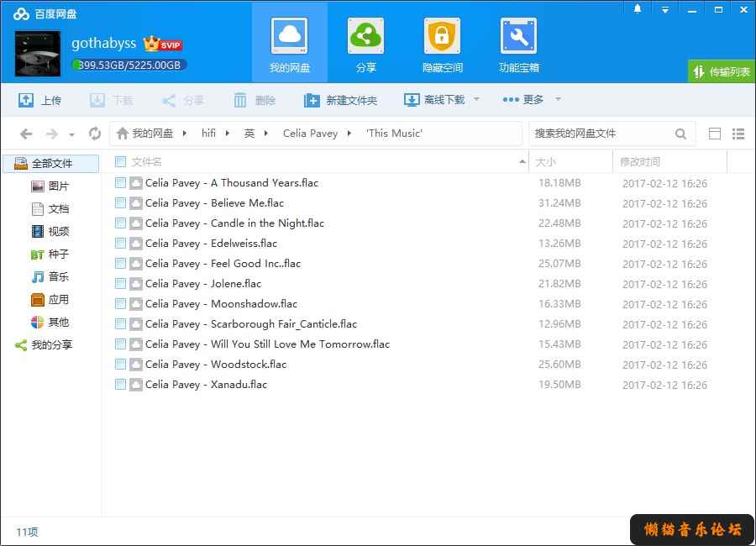Filter by 视频 (Videos) in sidebar
This screenshot has width=756, height=546.
50,232
